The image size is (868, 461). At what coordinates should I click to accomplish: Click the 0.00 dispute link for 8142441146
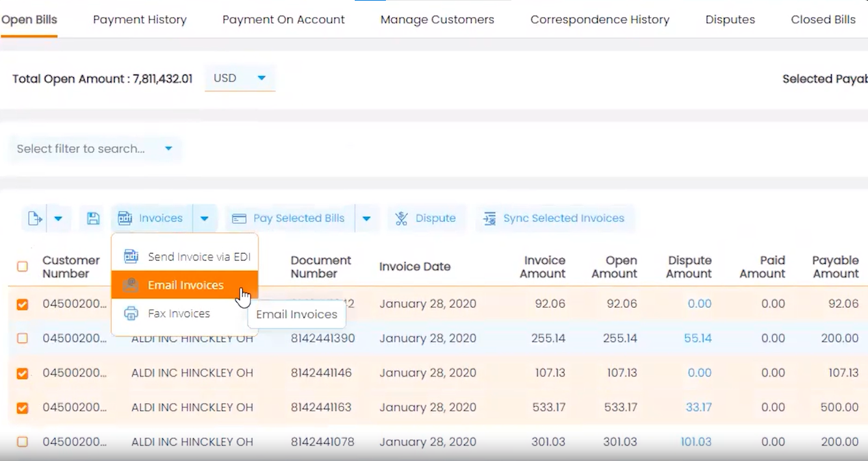pyautogui.click(x=700, y=373)
